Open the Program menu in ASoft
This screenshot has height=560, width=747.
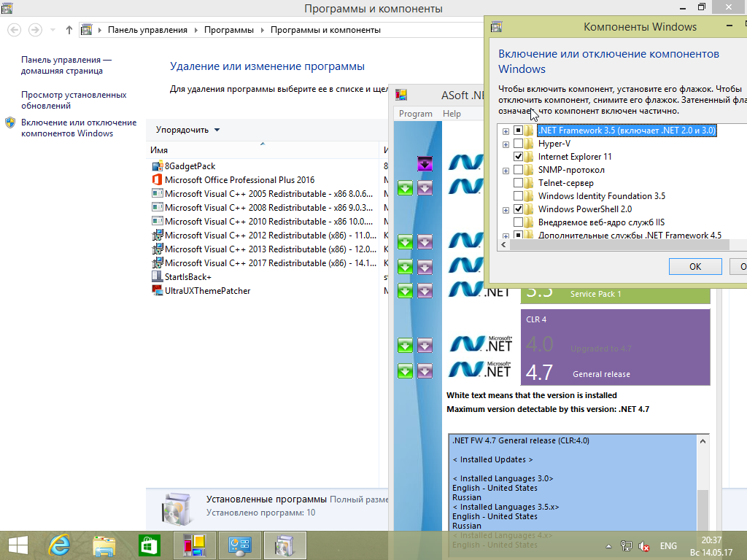tap(415, 114)
